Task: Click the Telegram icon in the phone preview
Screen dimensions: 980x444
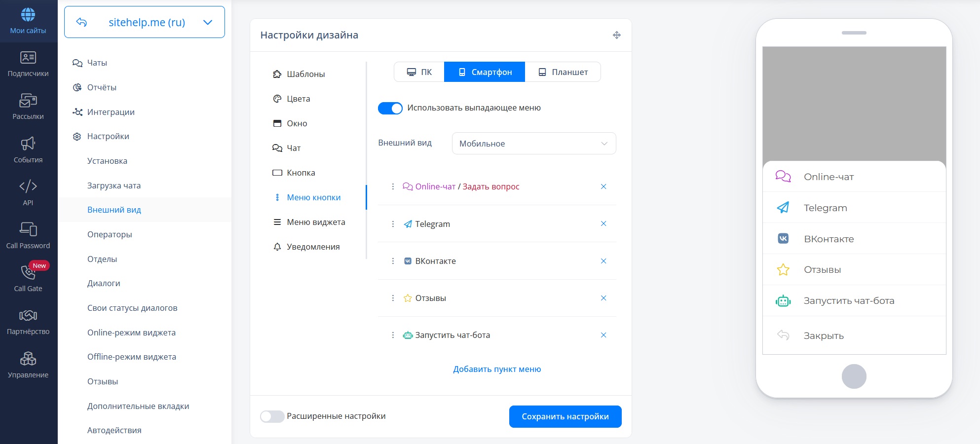Action: (783, 208)
